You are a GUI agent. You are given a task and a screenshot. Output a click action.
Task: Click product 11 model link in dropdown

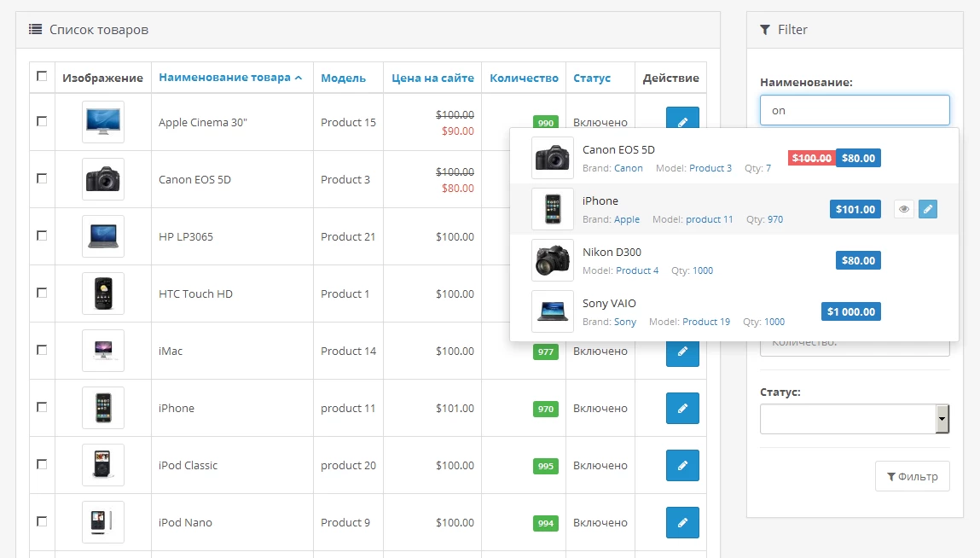click(710, 219)
